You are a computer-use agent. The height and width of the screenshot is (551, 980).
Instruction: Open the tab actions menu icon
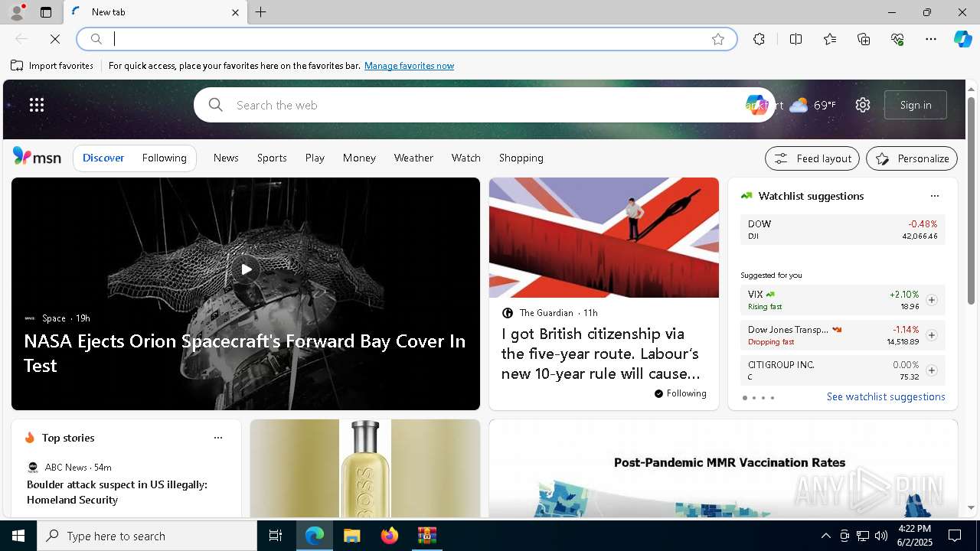pos(46,12)
